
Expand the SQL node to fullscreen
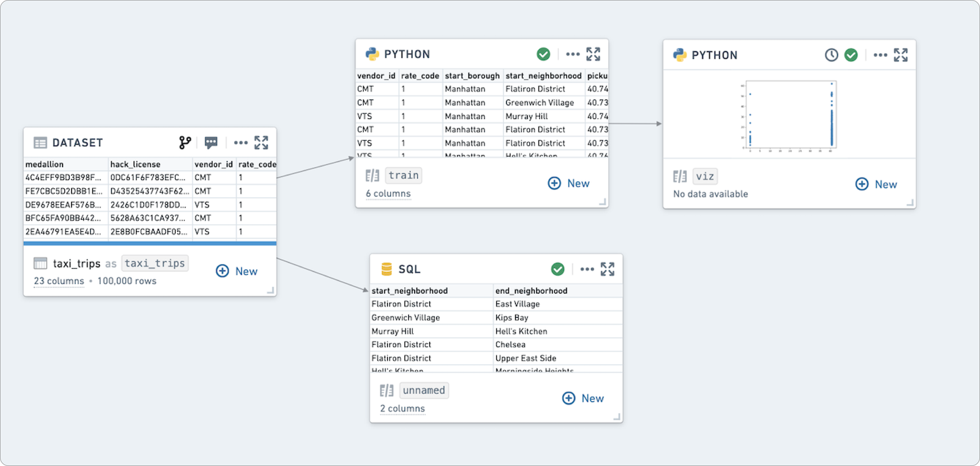coord(607,269)
